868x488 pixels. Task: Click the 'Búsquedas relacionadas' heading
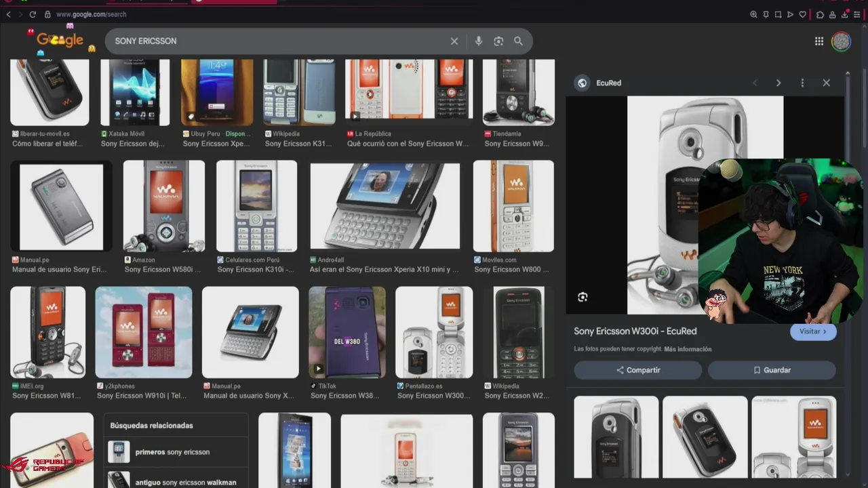click(x=151, y=426)
